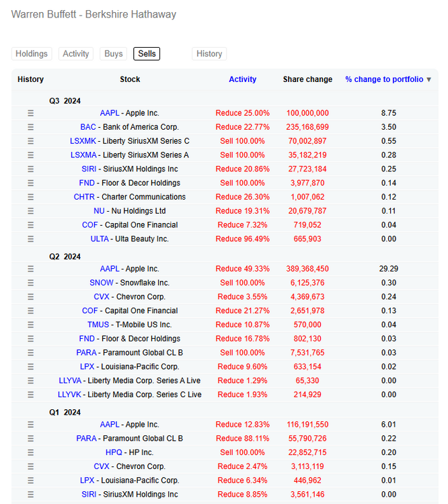Select the Sells tab
This screenshot has width=448, height=504.
(x=147, y=54)
